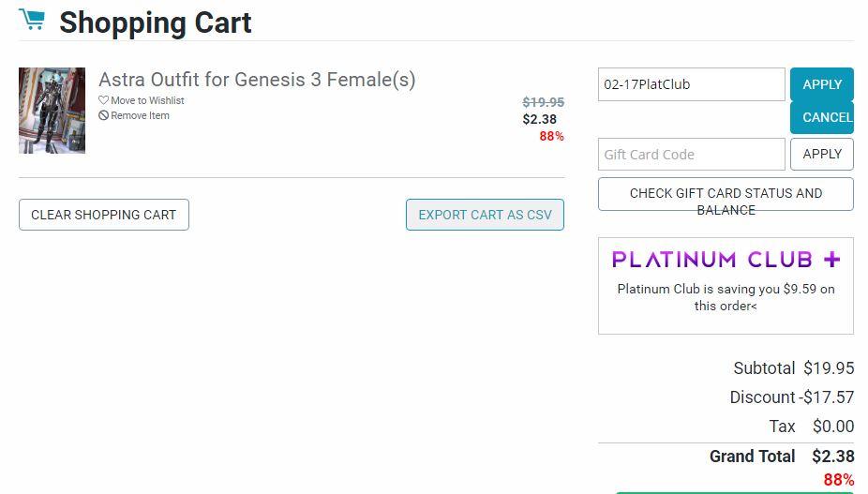This screenshot has width=868, height=494.
Task: Export the cart as CSV
Action: coord(485,215)
